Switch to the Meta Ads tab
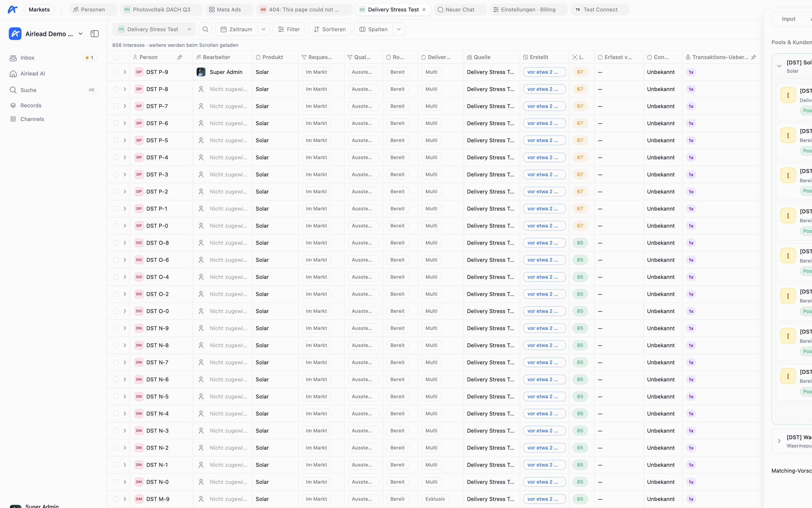The width and height of the screenshot is (812, 508). pyautogui.click(x=229, y=10)
